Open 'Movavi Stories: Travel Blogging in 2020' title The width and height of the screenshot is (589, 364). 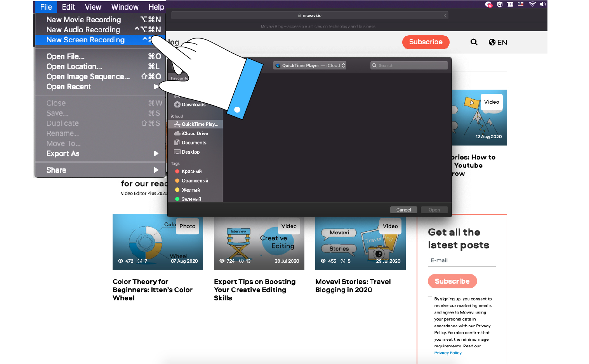353,286
